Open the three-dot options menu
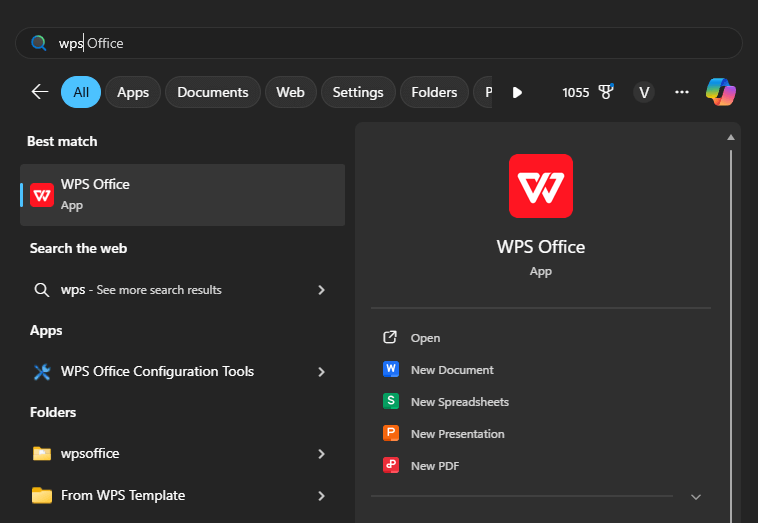 pyautogui.click(x=682, y=92)
